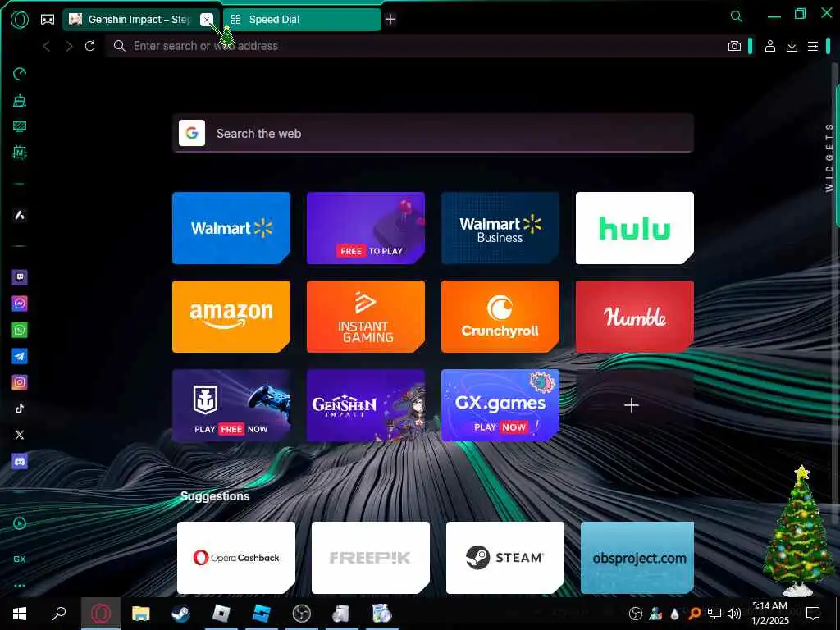The image size is (840, 630).
Task: Click the Search the web box
Action: pyautogui.click(x=433, y=134)
